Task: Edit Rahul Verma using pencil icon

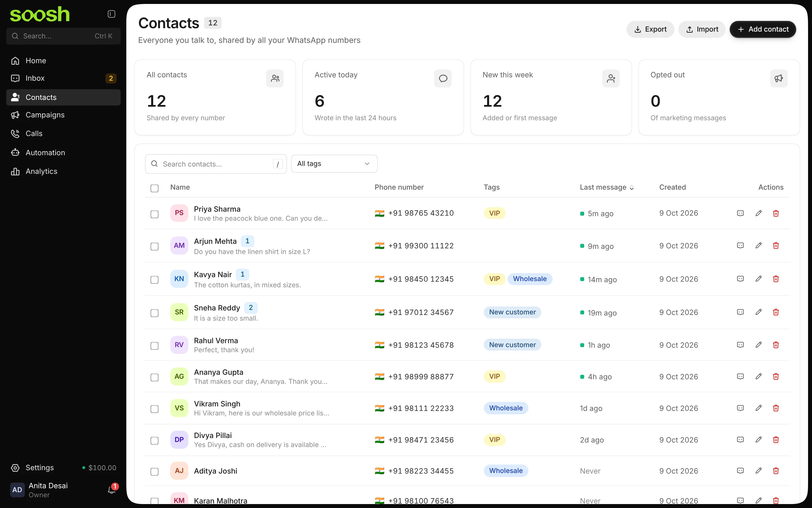Action: click(758, 345)
